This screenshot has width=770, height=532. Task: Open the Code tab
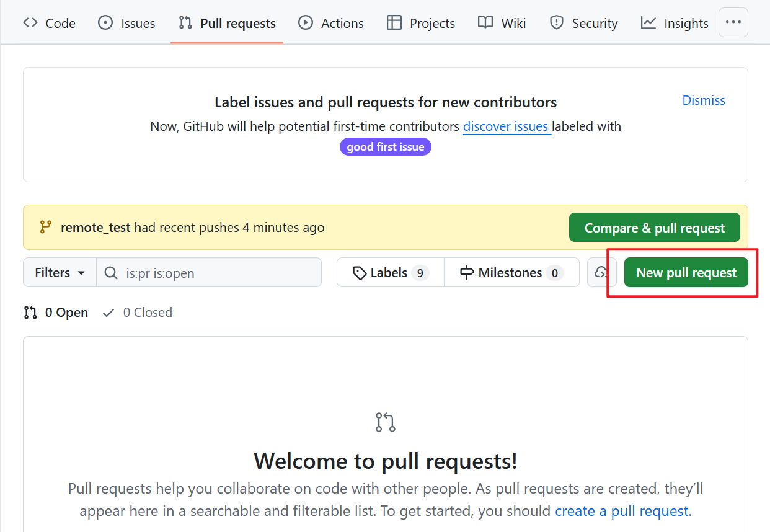click(x=50, y=24)
